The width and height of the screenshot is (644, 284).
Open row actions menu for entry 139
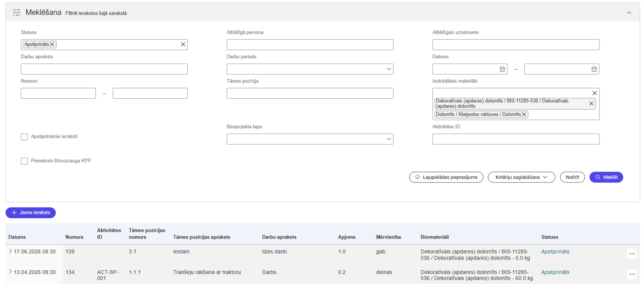tap(632, 254)
